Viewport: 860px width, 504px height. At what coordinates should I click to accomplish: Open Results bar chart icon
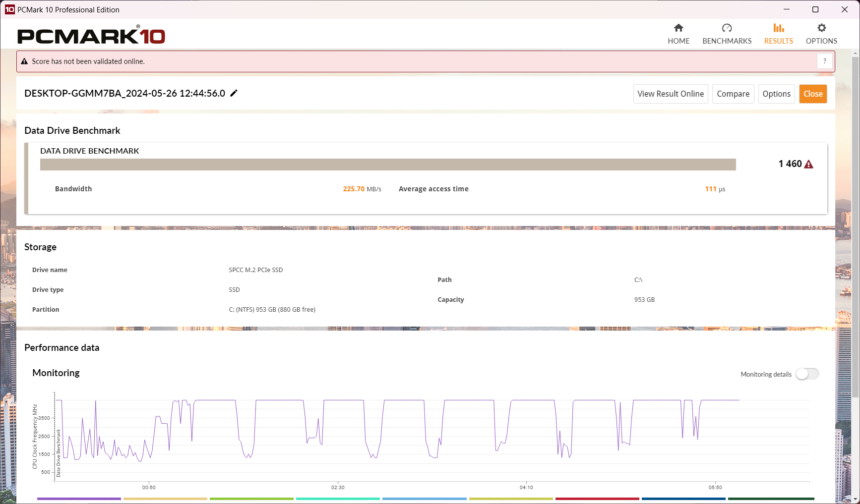point(779,28)
